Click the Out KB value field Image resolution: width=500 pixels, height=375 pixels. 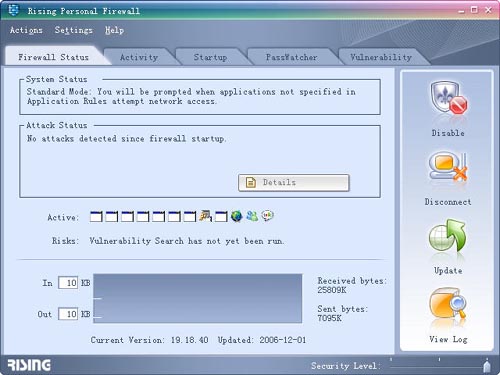pyautogui.click(x=68, y=314)
